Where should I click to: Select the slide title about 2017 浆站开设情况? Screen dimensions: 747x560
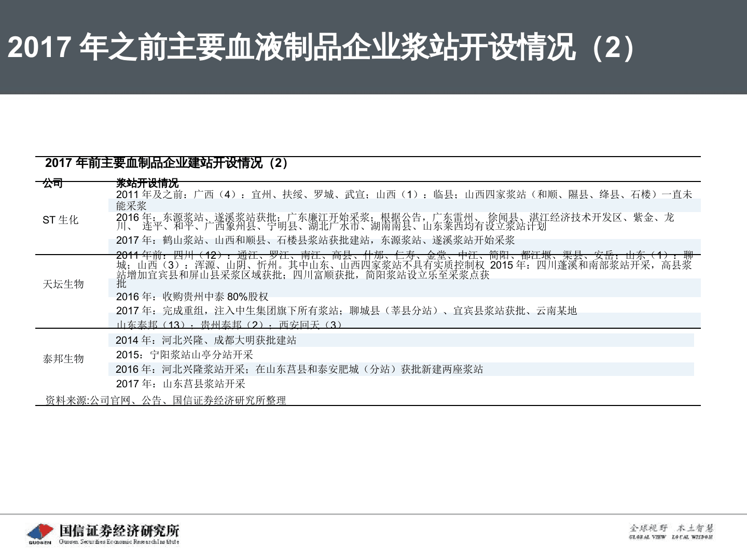[x=319, y=47]
